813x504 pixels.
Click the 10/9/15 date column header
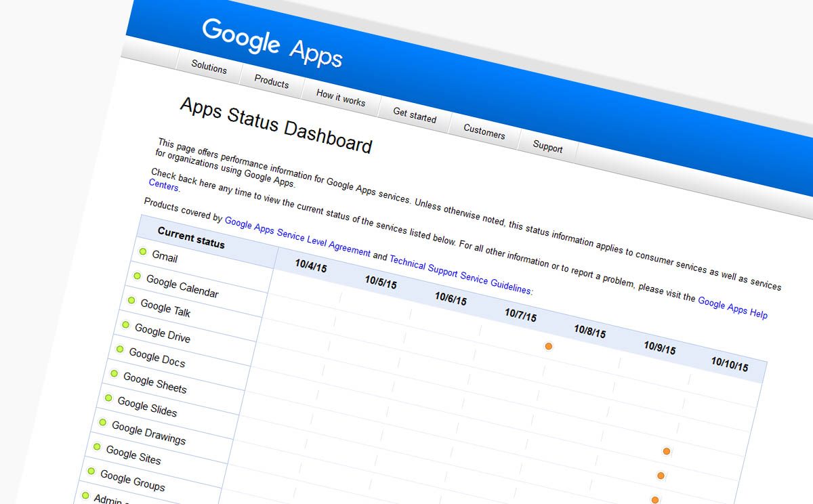click(x=659, y=348)
